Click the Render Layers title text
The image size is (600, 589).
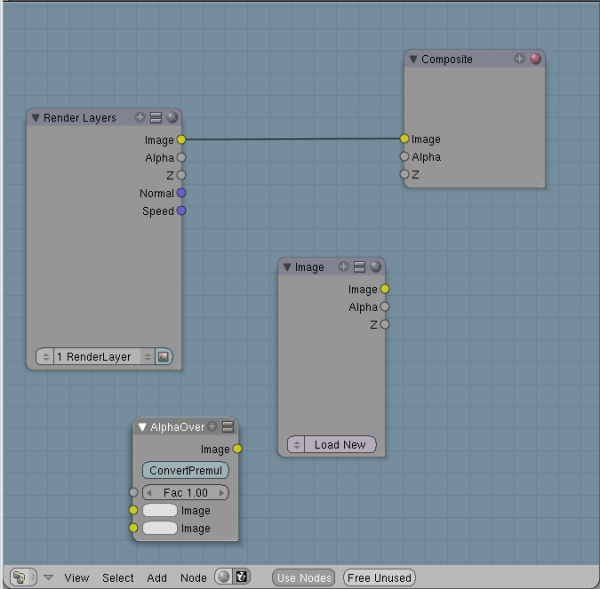80,118
